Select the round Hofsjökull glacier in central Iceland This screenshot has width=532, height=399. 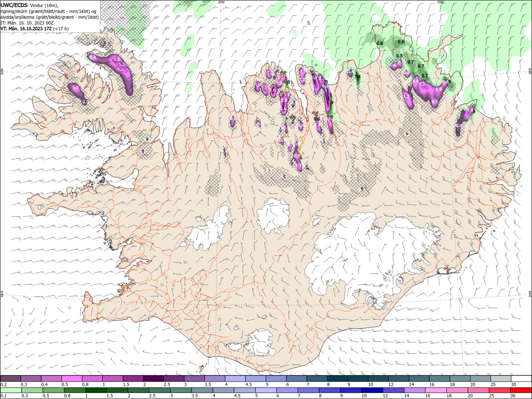(x=273, y=216)
